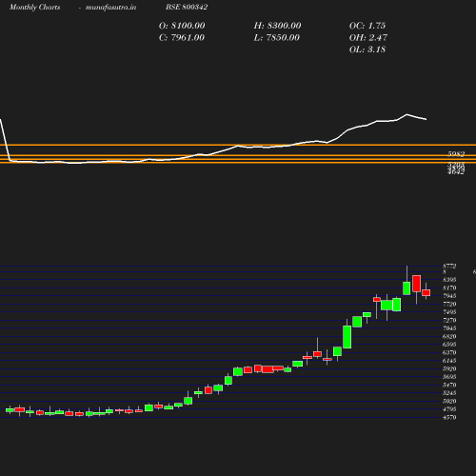Click the '5982' label beside the orange lines

(x=456, y=154)
